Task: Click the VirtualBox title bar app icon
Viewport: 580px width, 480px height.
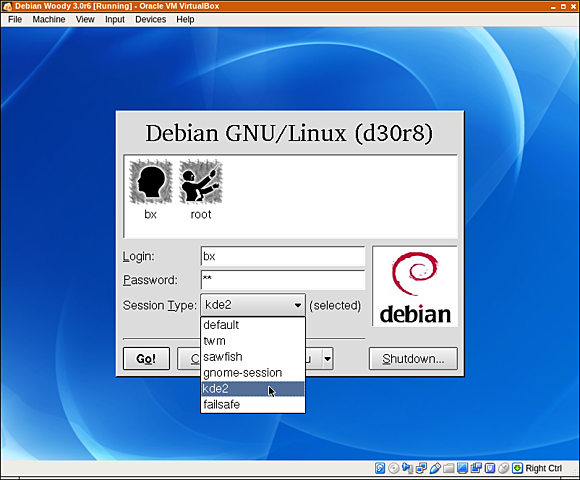Action: tap(7, 6)
